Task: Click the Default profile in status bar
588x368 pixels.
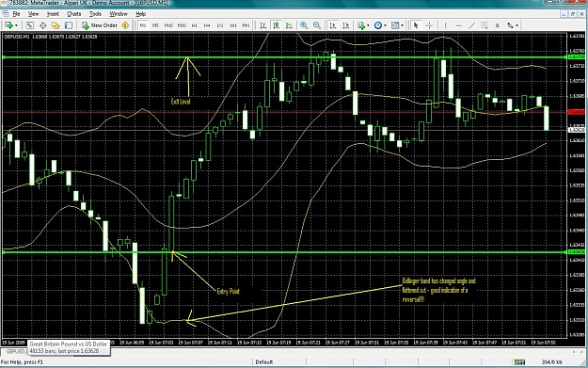Action: (x=264, y=362)
